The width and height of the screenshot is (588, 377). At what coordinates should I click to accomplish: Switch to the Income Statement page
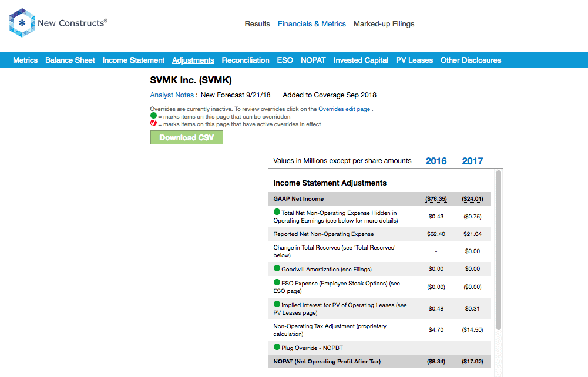133,60
